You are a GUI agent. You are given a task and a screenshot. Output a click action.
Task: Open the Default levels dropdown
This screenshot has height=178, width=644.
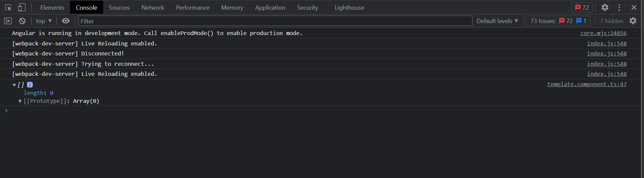(x=497, y=21)
